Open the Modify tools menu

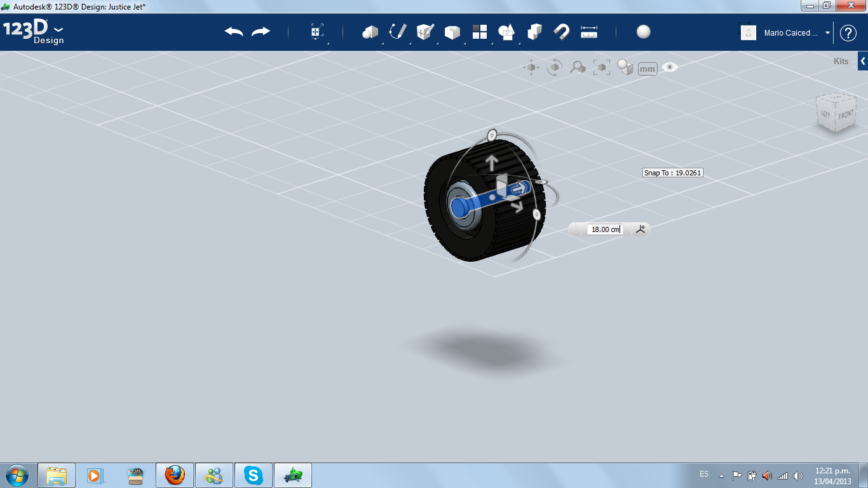pyautogui.click(x=452, y=32)
